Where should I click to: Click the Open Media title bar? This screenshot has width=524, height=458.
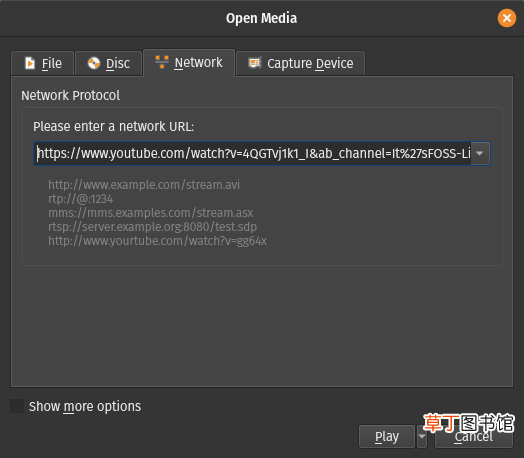tap(261, 18)
